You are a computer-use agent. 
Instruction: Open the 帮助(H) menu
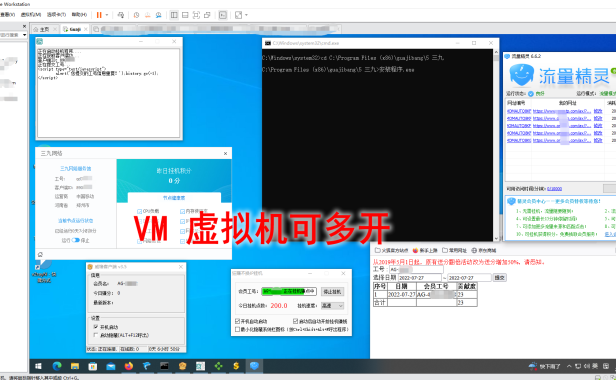click(x=79, y=15)
